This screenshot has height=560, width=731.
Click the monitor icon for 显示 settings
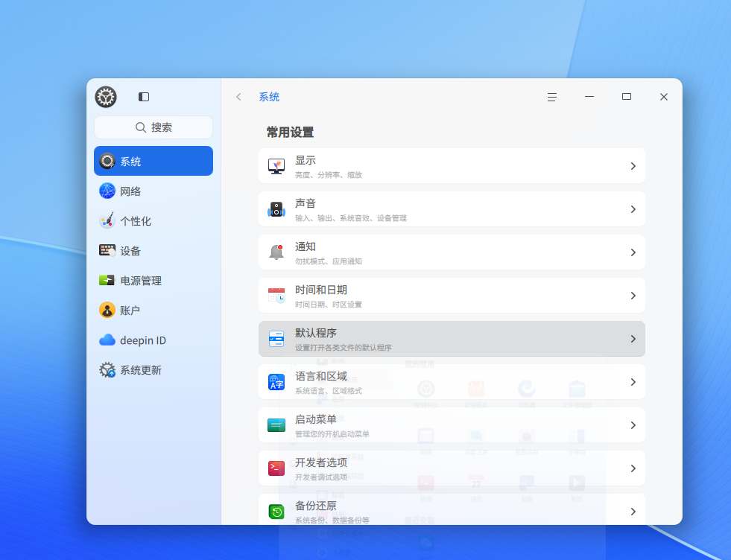point(276,165)
